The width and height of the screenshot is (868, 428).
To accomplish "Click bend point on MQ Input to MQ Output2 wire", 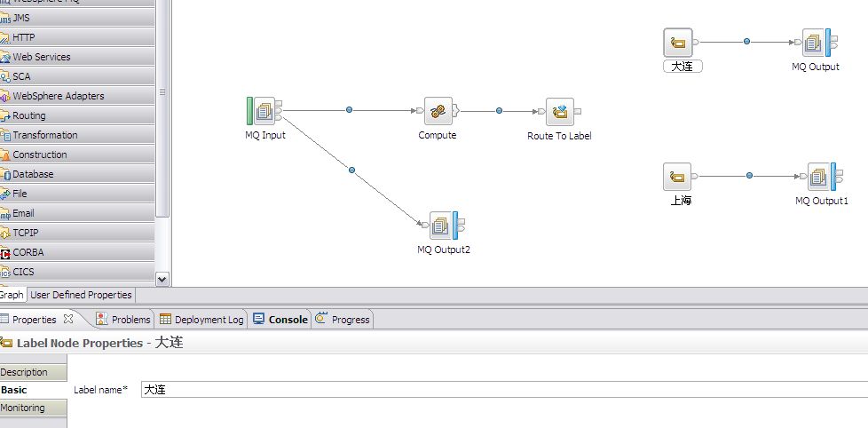I will 352,170.
